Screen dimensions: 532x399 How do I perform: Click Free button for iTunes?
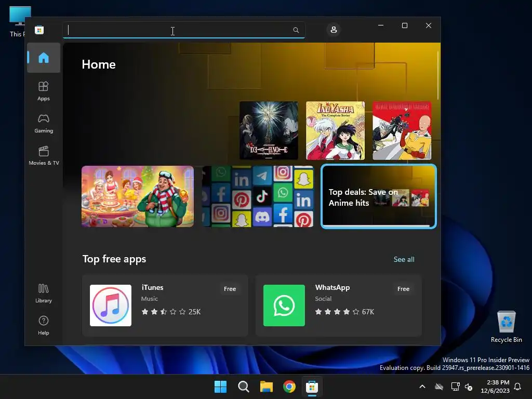230,289
